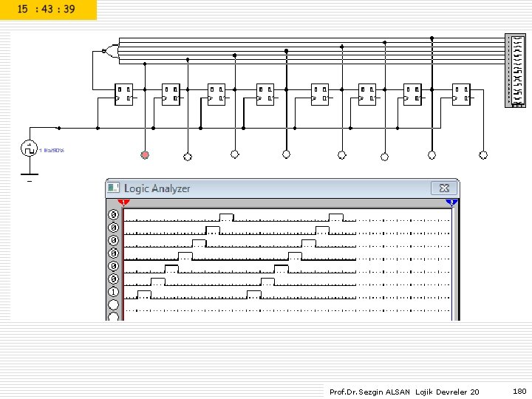Viewport: 532px width, 399px height.
Task: Select the fifth D flip-flop from the left
Action: pos(320,95)
